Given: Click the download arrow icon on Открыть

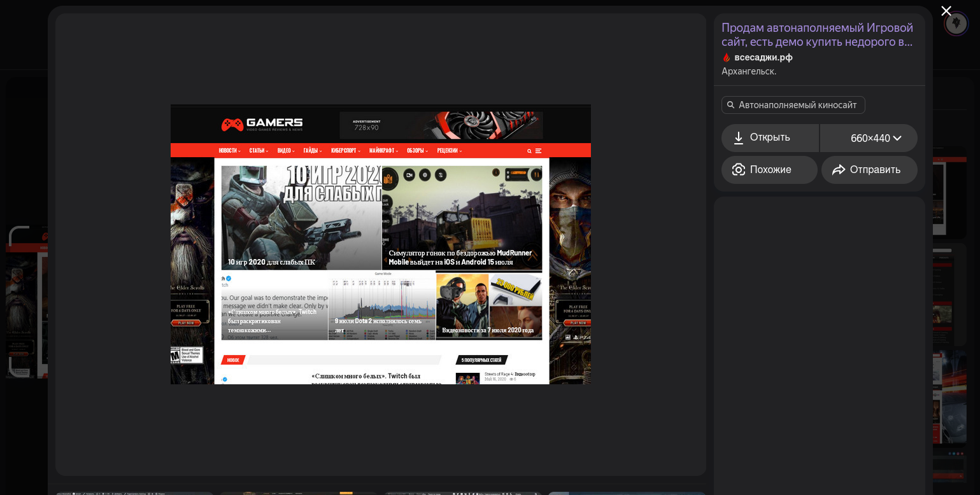Looking at the screenshot, I should pyautogui.click(x=739, y=137).
